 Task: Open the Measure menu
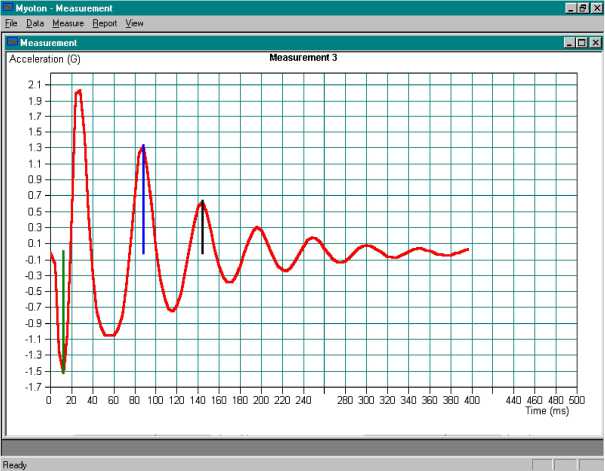click(x=69, y=23)
